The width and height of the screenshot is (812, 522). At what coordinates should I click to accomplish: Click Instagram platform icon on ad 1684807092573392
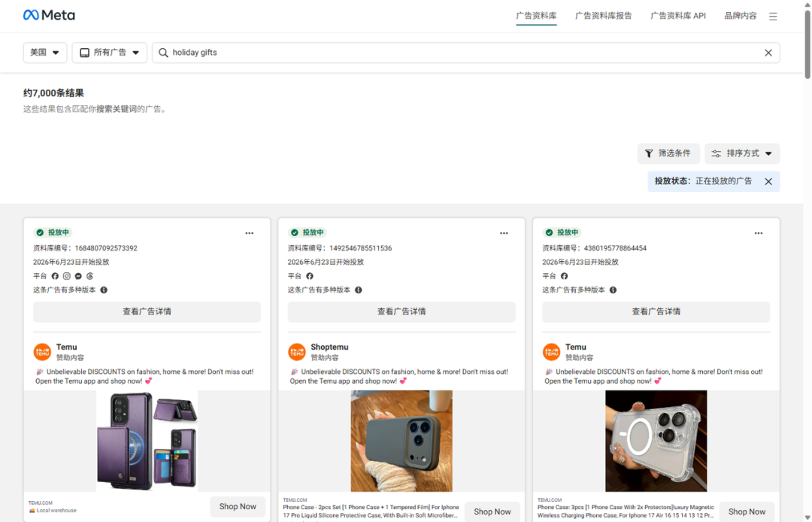(x=67, y=276)
